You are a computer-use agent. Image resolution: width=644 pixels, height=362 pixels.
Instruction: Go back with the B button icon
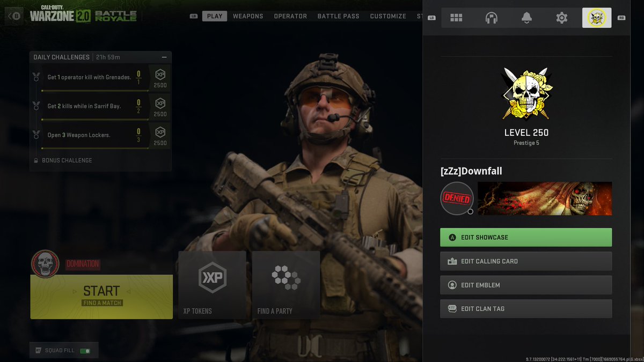(x=15, y=16)
